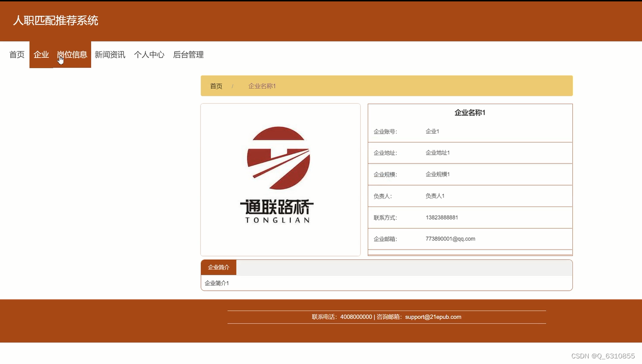The image size is (642, 364).
Task: Click the 企业地址: label
Action: point(385,153)
